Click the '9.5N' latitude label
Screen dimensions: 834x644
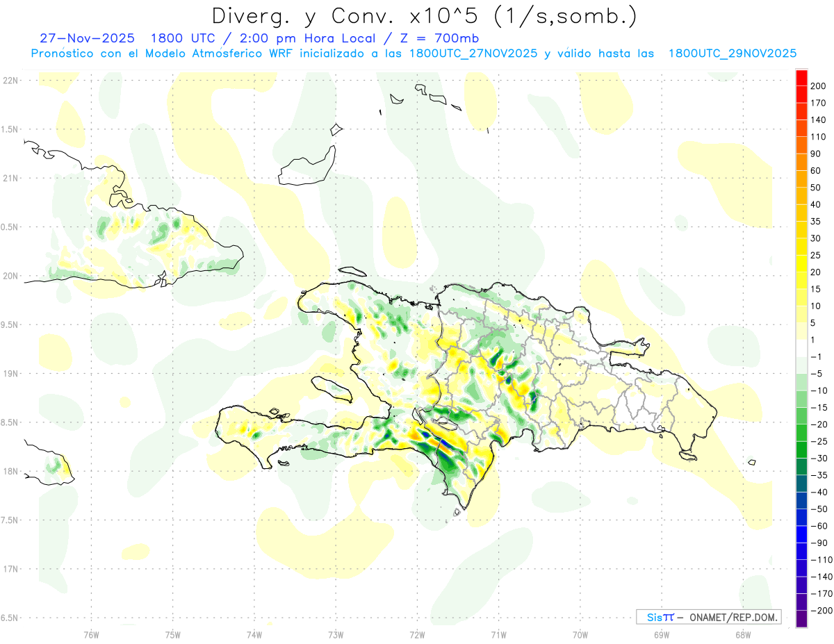[10, 325]
